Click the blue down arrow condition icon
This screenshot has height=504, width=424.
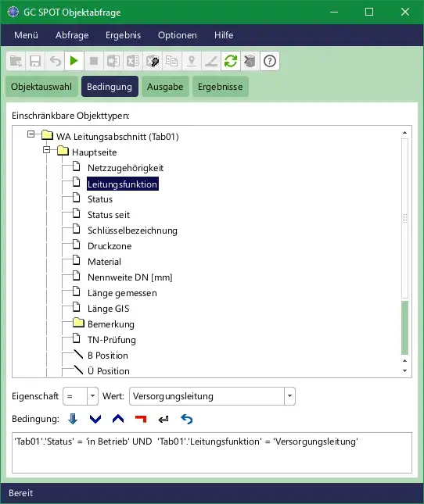[x=73, y=419]
